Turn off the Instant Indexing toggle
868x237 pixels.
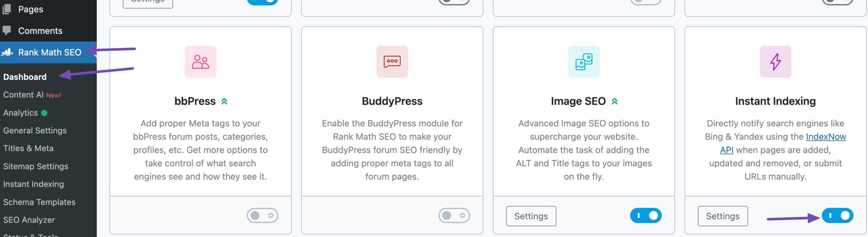click(x=837, y=216)
